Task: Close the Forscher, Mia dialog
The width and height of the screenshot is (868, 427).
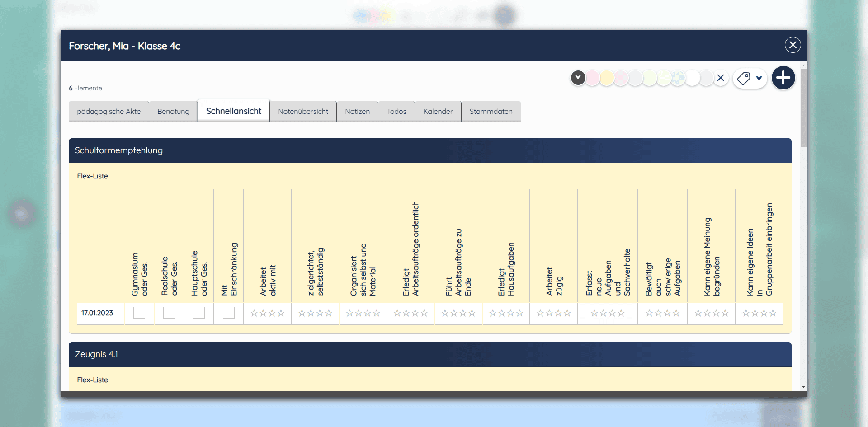Action: 793,45
